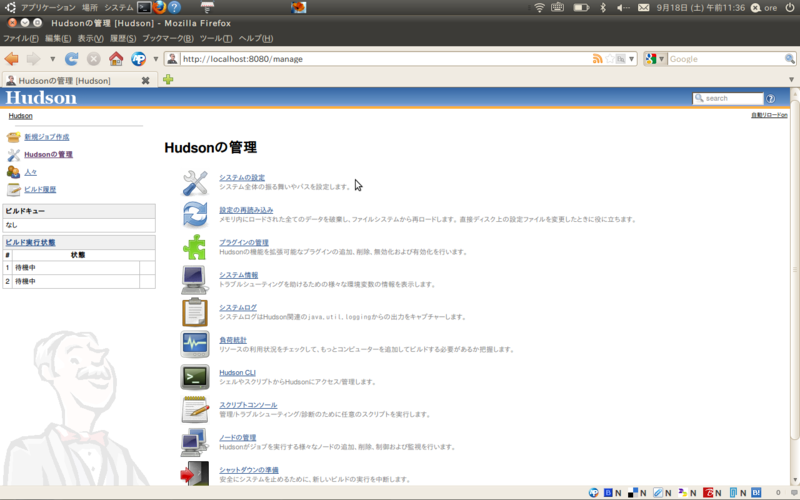Click the load statistics pulse monitor icon
This screenshot has height=500, width=800.
(194, 344)
